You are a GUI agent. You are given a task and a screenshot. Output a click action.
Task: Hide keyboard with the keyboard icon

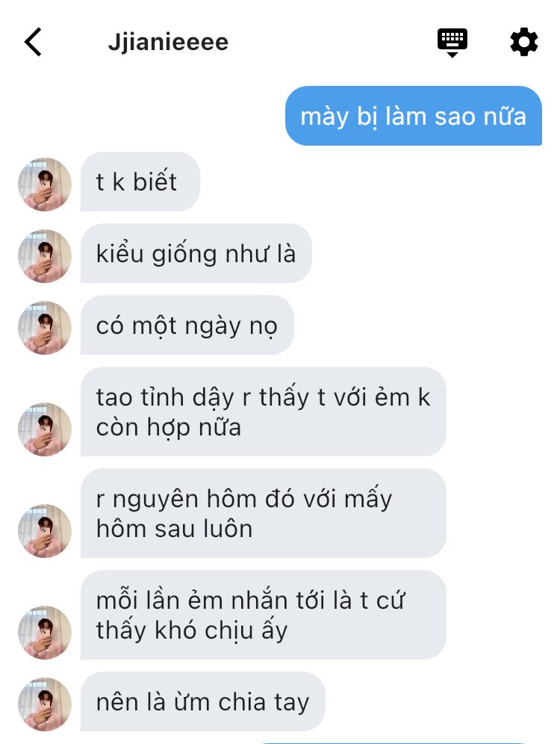coord(452,43)
